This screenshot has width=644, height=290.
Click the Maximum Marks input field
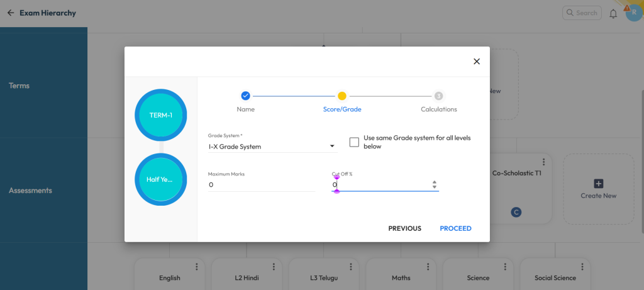pos(261,185)
